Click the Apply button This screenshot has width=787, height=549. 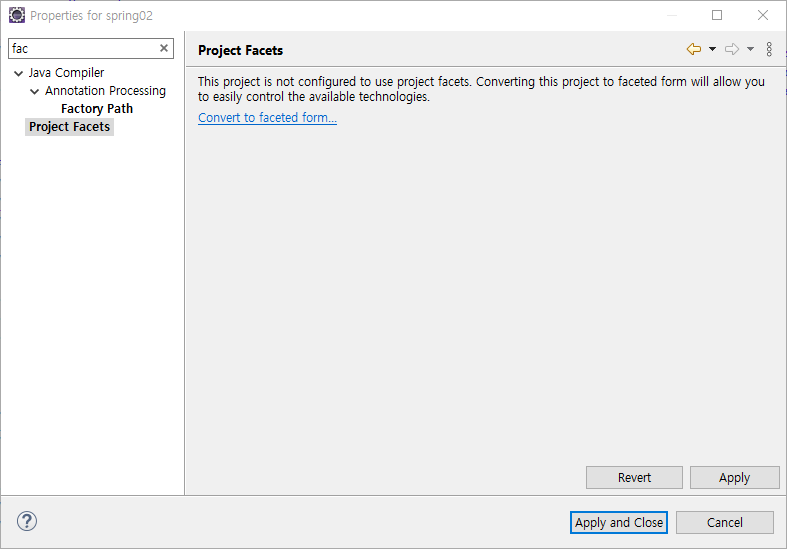point(734,477)
